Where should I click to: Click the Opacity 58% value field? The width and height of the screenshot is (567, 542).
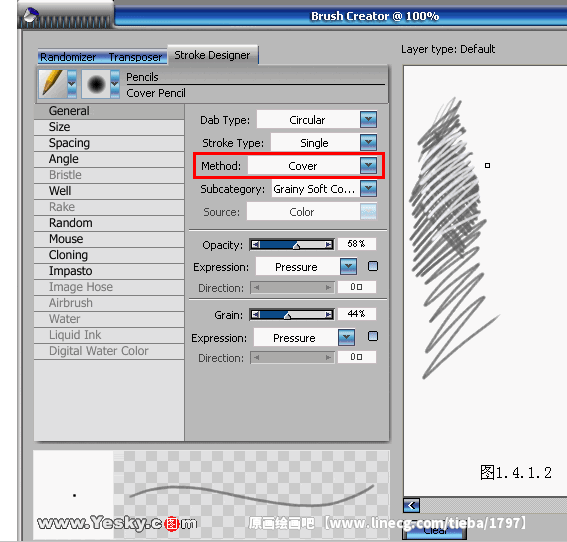(x=357, y=244)
